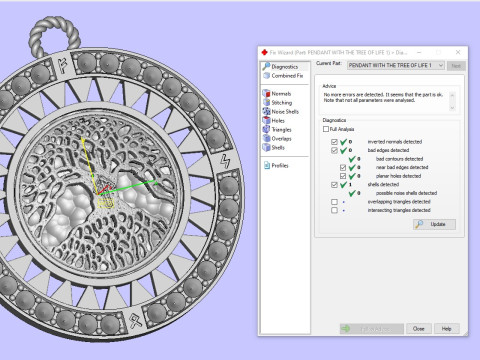Open the Noise Shells icon
The height and width of the screenshot is (360, 480).
pos(266,112)
